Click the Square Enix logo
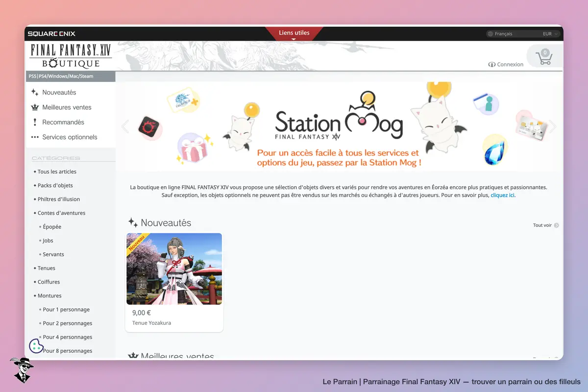 pyautogui.click(x=51, y=34)
